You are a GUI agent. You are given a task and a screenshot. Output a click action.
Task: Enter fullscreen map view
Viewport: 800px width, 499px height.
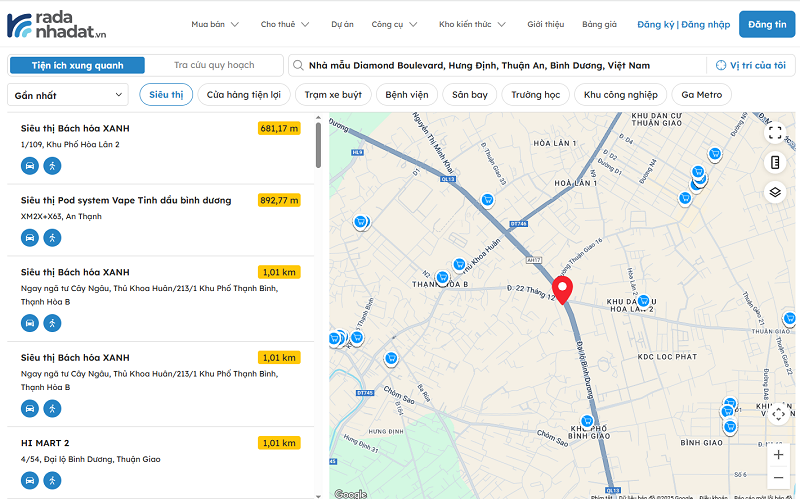pos(776,131)
